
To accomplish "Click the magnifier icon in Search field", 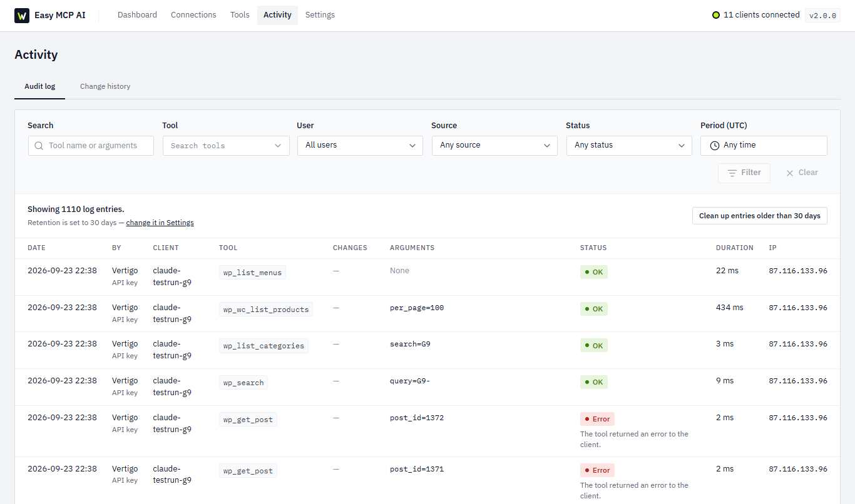I will coord(39,146).
